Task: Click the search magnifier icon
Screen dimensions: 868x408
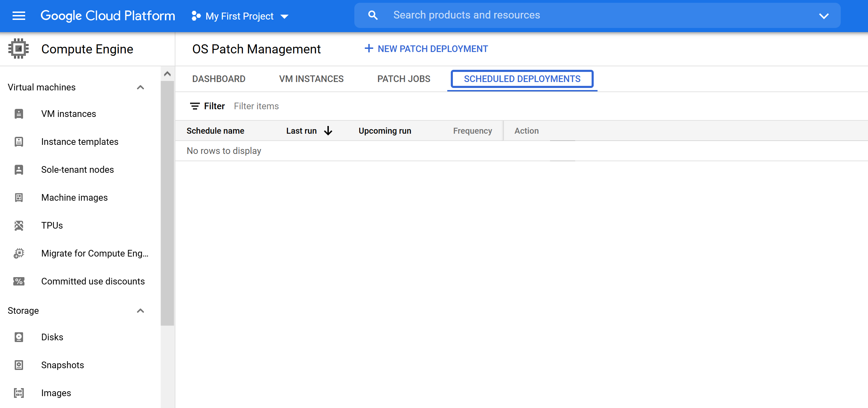Action: (x=373, y=15)
